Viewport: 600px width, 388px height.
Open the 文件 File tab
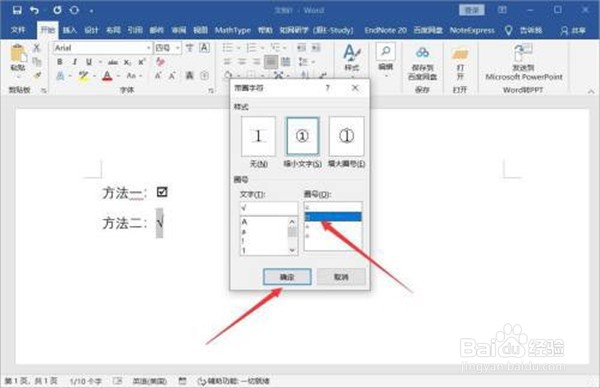click(x=18, y=30)
